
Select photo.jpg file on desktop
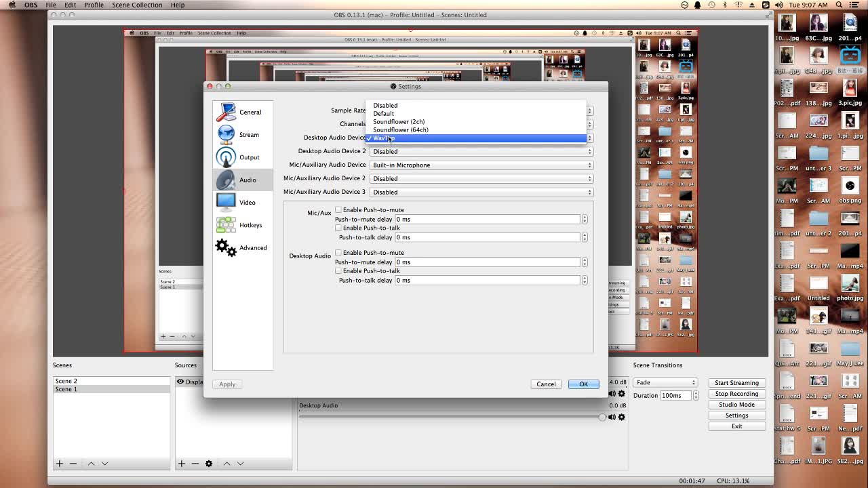(850, 287)
